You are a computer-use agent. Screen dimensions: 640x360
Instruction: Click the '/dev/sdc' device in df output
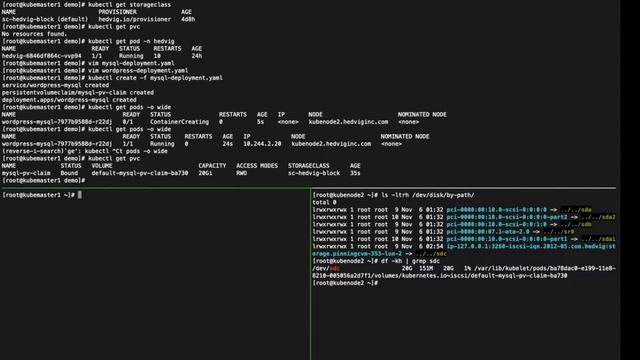pos(326,269)
